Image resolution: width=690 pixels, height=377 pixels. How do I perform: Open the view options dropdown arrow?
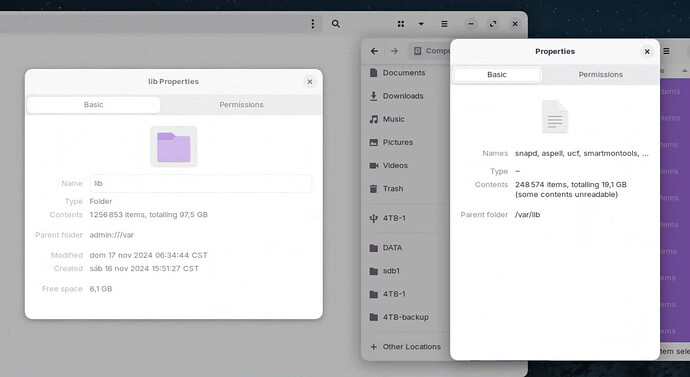[x=421, y=24]
